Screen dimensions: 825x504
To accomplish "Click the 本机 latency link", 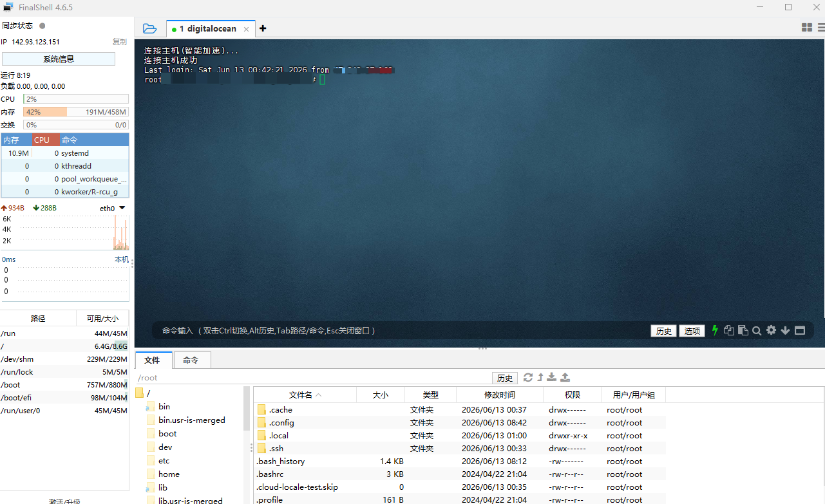I will [x=121, y=259].
